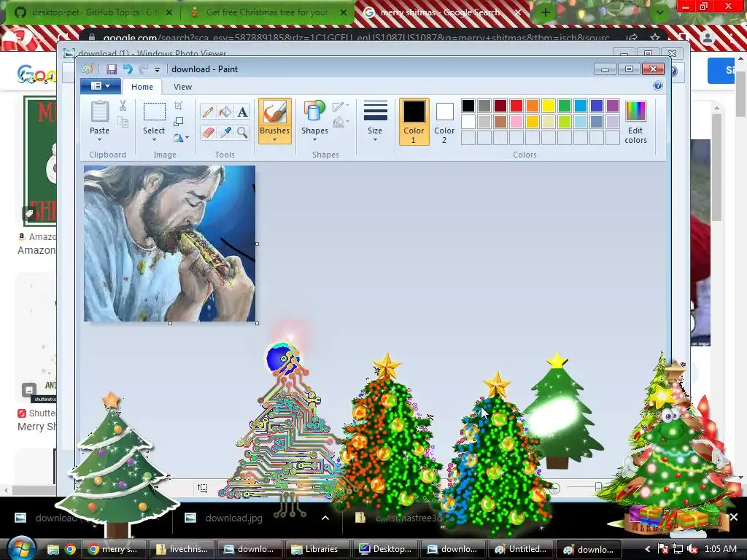Open the Rotate dropdown in Image group
The image size is (747, 560).
(181, 138)
